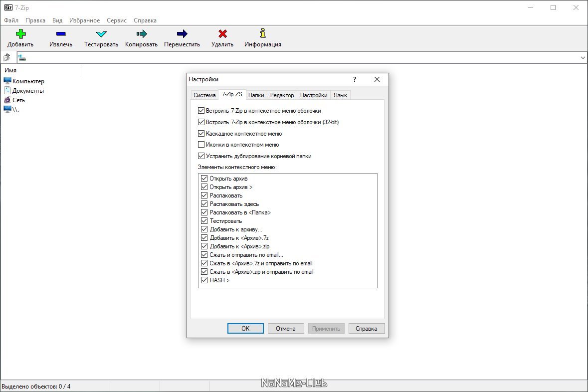The image size is (588, 392).
Task: Click the status text 'Выделено объектов: 0 / 4'
Action: click(36, 387)
